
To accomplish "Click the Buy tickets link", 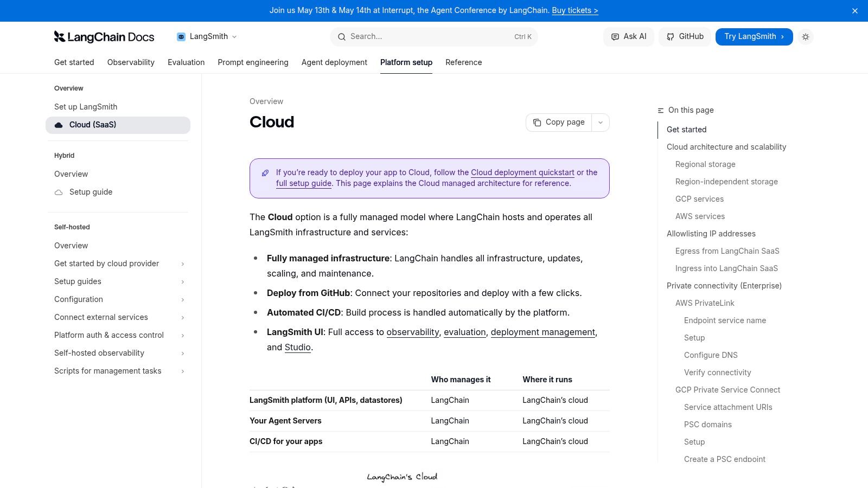I will (575, 10).
